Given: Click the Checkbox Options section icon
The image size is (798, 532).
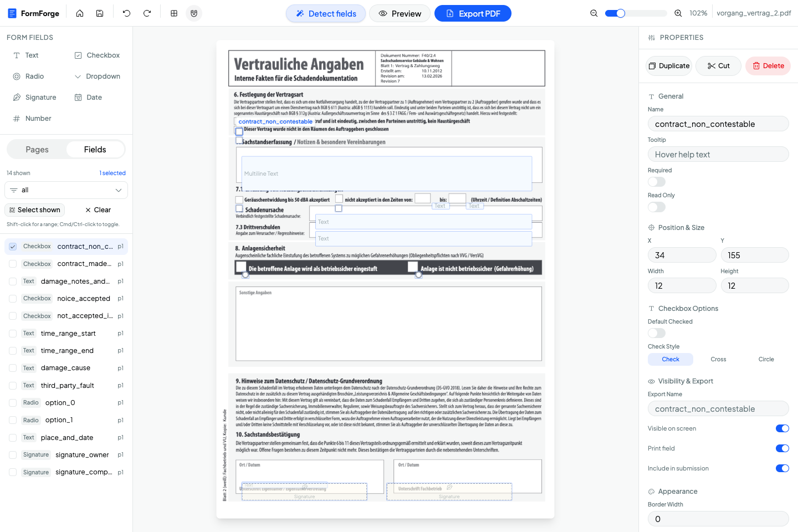Looking at the screenshot, I should (x=652, y=309).
